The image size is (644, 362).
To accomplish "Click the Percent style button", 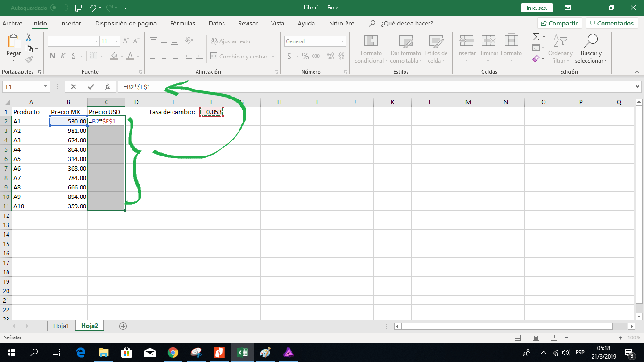I will pyautogui.click(x=305, y=56).
